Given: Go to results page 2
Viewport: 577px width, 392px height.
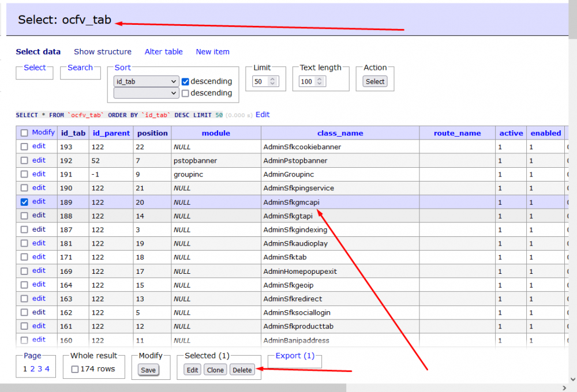Looking at the screenshot, I should point(32,369).
